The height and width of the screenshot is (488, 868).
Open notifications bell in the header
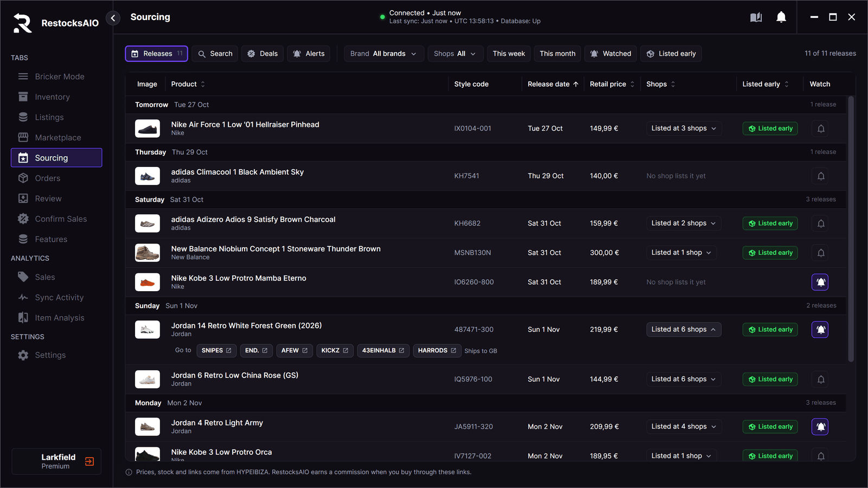pyautogui.click(x=781, y=17)
